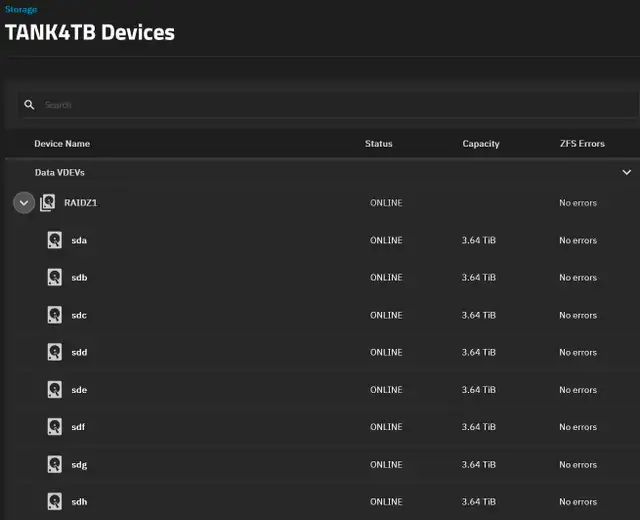Select the sda device name
640x520 pixels.
point(79,240)
